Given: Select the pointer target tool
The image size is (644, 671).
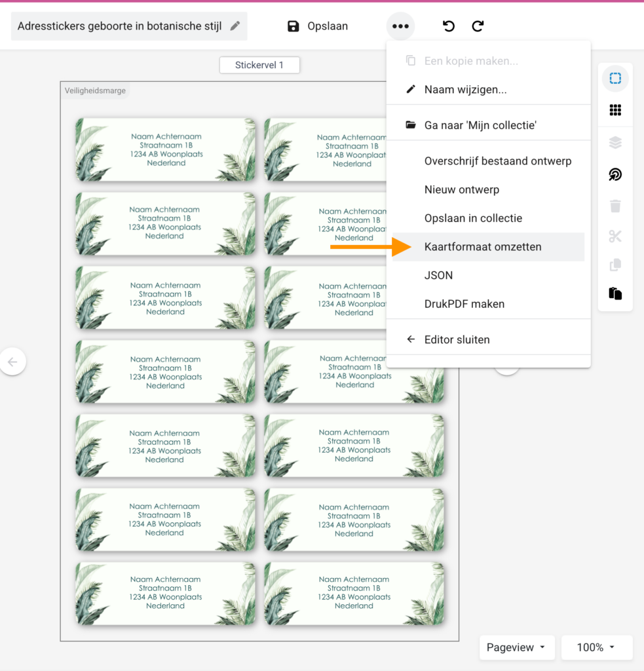Looking at the screenshot, I should coord(615,174).
